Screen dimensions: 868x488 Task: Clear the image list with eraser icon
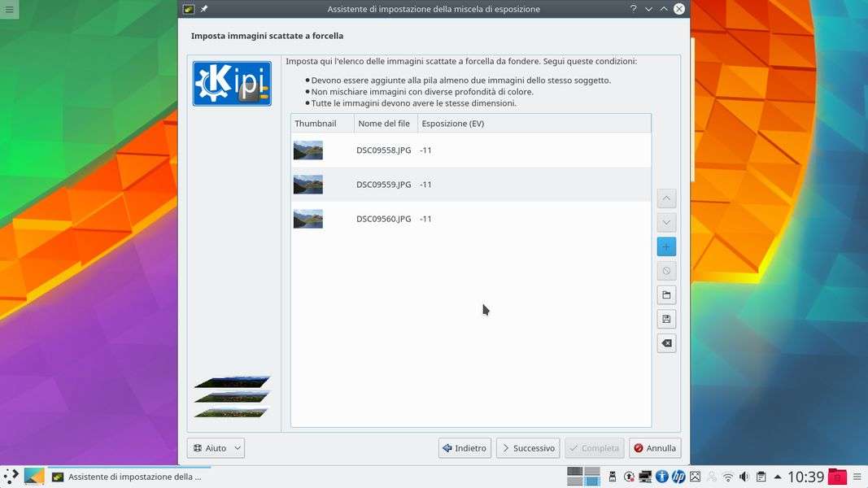click(x=666, y=343)
